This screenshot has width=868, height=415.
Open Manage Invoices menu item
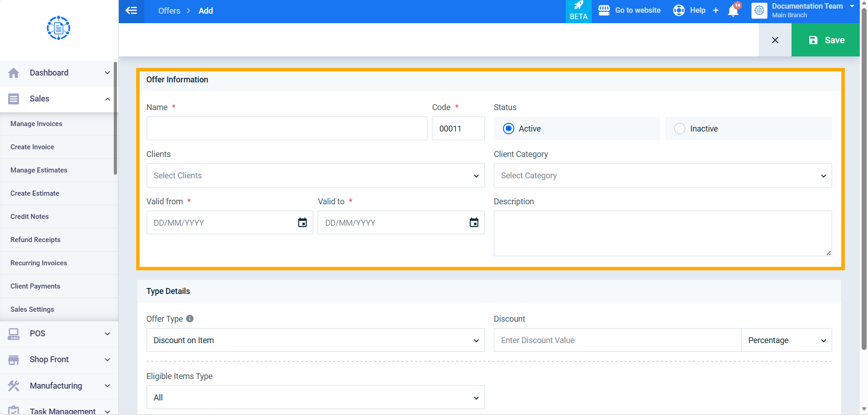36,124
